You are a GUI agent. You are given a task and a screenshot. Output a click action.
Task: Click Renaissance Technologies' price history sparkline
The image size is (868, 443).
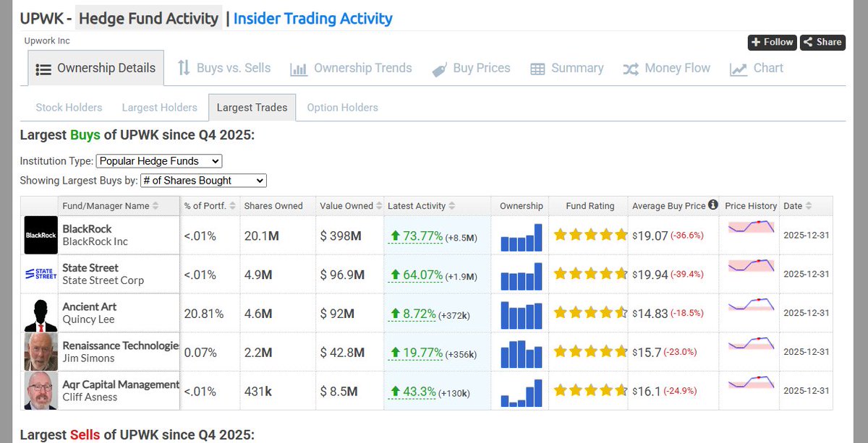click(751, 343)
